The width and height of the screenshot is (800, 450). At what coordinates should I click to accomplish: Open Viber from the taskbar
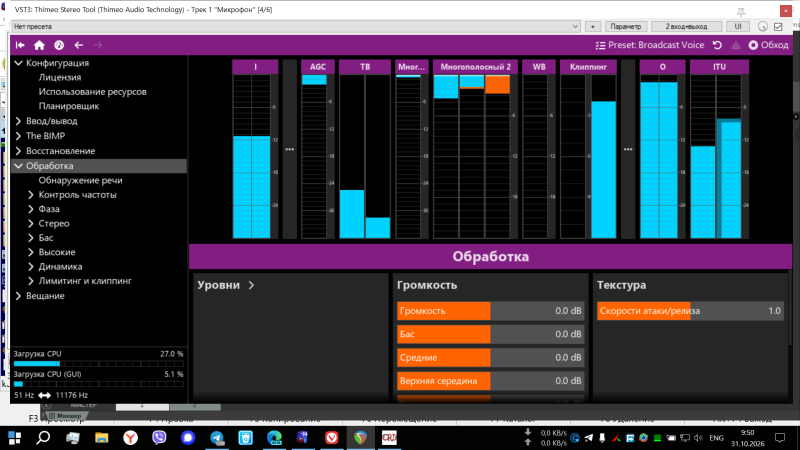tap(159, 438)
